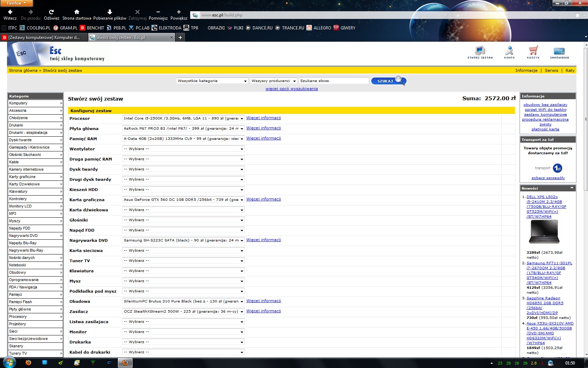Click the Pomniejsz zoom-out icon
The width and height of the screenshot is (588, 368).
[x=158, y=12]
